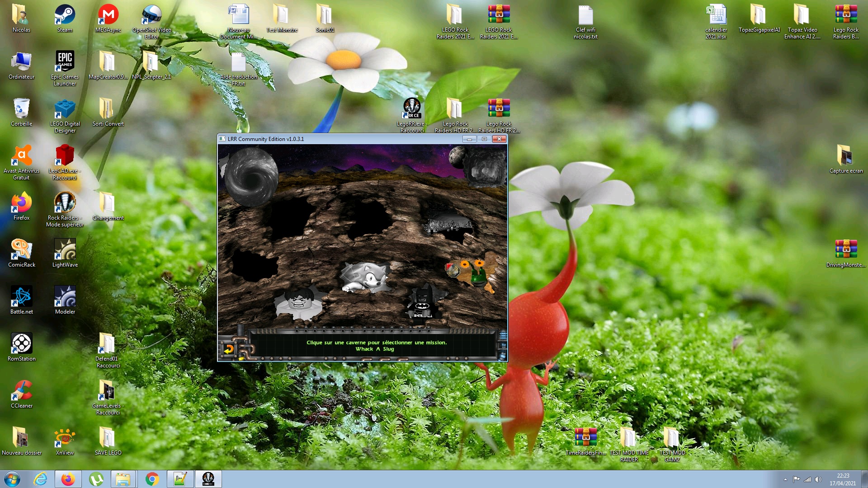Select Aide traduction FR.txt file
Image resolution: width=868 pixels, height=488 pixels.
click(x=238, y=69)
